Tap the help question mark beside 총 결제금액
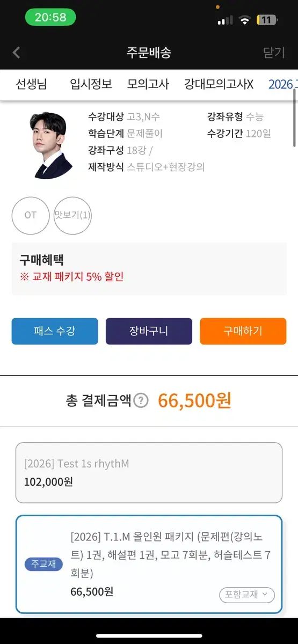Screen dimensions: 298x644 (x=141, y=400)
